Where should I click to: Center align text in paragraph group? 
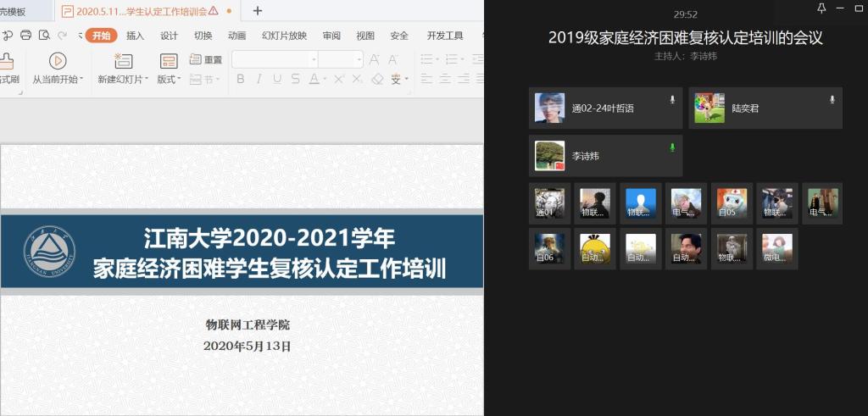pyautogui.click(x=445, y=79)
